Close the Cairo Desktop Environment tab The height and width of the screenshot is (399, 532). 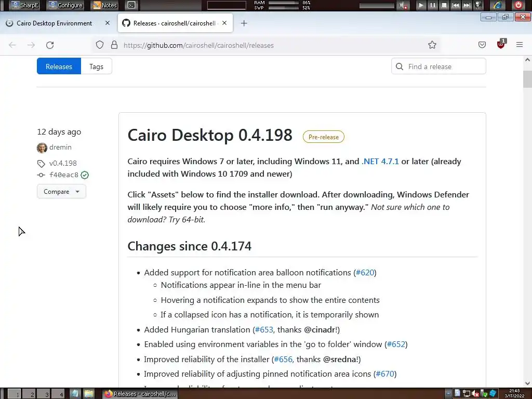(x=107, y=23)
